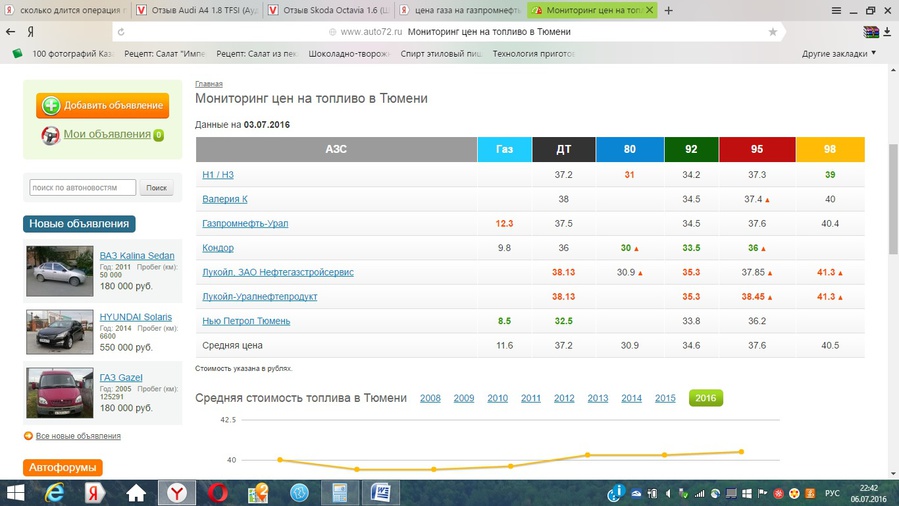Launch Internet Explorer from taskbar
899x506 pixels.
point(54,493)
